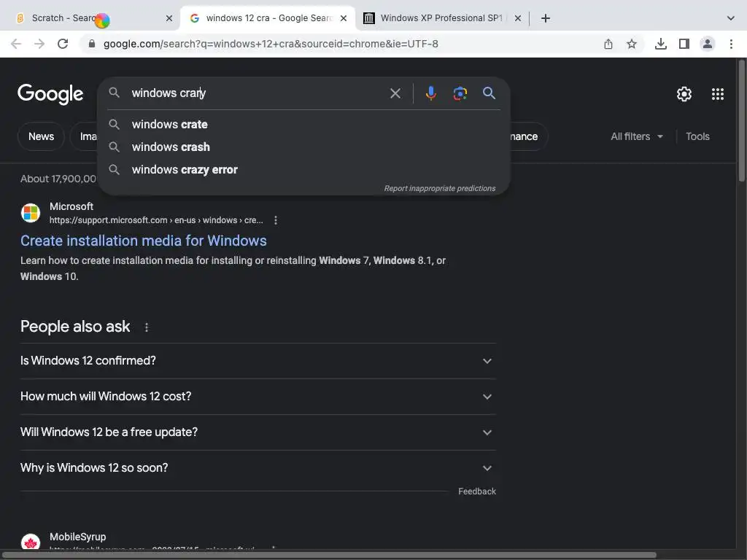Open the browser downloads icon

(660, 44)
